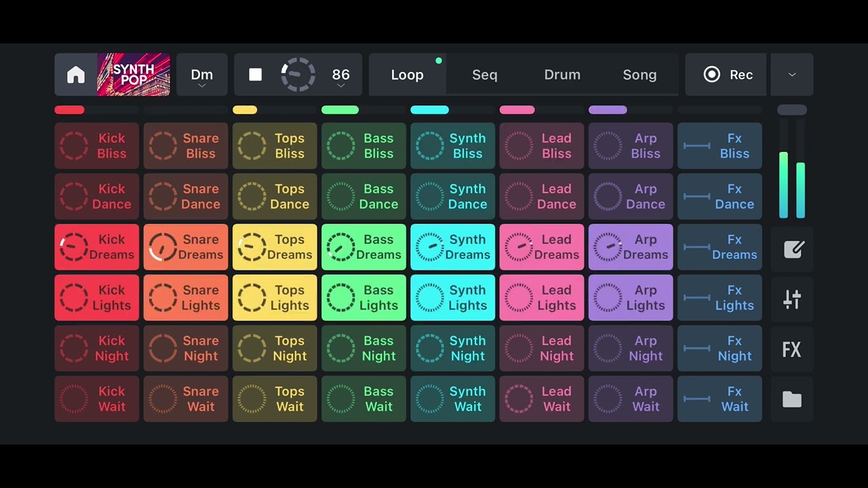Viewport: 868px width, 488px height.
Task: Toggle the Synth Lights loop pad
Action: pyautogui.click(x=452, y=298)
